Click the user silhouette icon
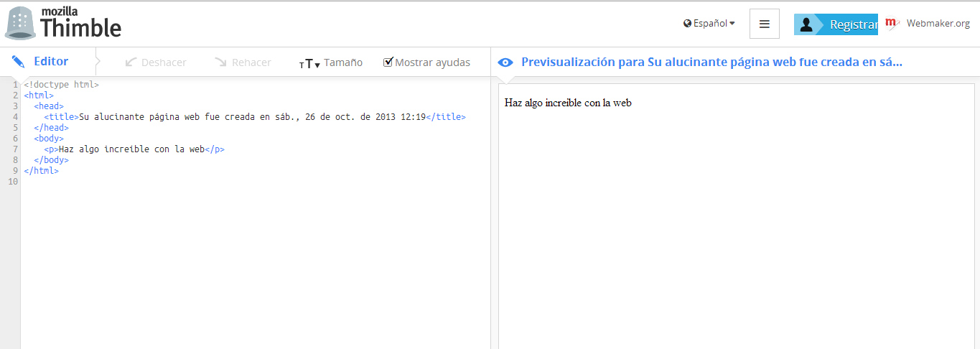 tap(806, 24)
